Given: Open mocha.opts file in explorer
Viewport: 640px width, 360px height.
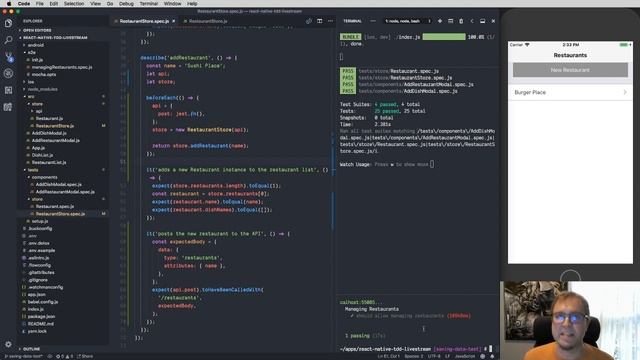Looking at the screenshot, I should (44, 74).
